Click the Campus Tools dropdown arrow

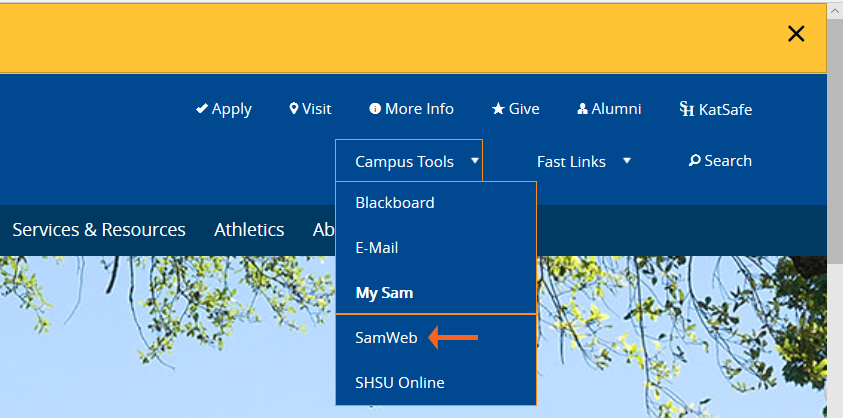coord(475,160)
